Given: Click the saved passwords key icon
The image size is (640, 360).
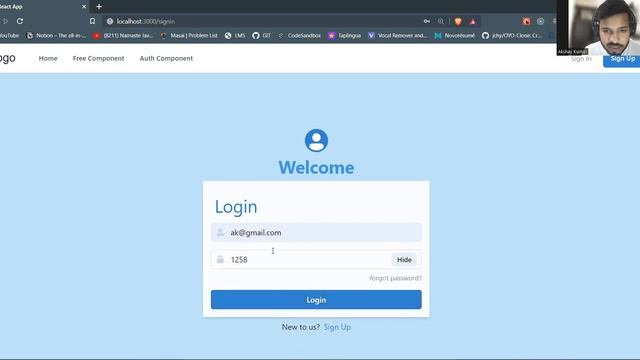Looking at the screenshot, I should pos(427,21).
